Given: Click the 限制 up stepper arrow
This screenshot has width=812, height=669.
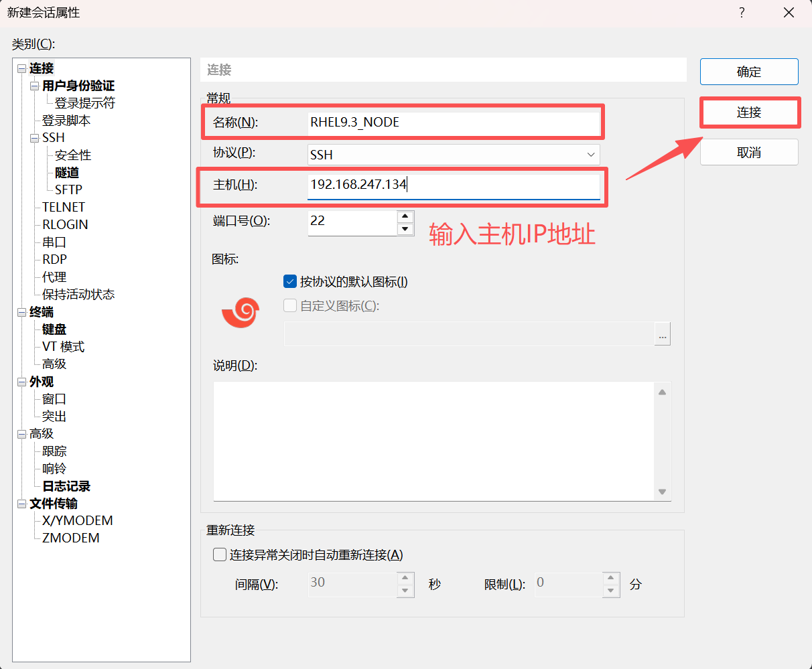Looking at the screenshot, I should click(611, 578).
